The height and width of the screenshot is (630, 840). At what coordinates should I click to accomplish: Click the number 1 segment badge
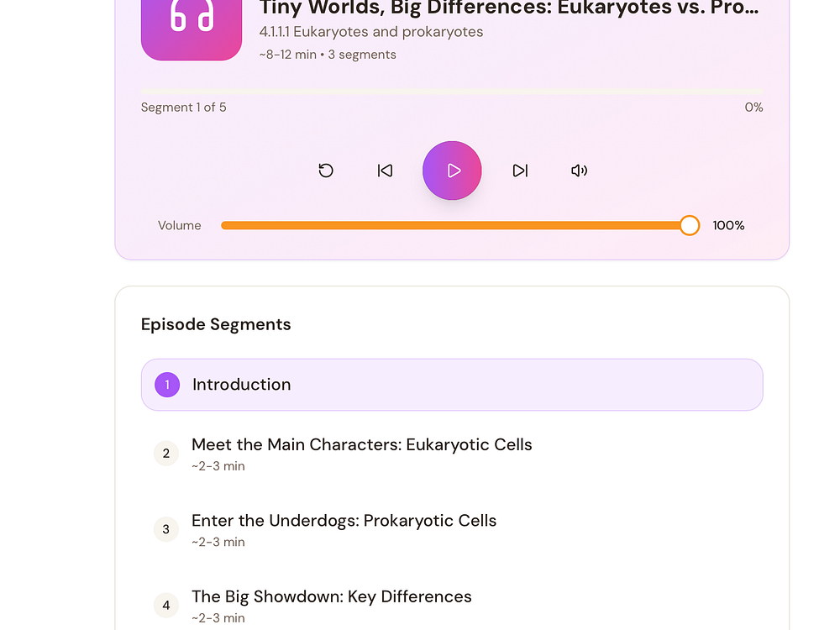[167, 385]
